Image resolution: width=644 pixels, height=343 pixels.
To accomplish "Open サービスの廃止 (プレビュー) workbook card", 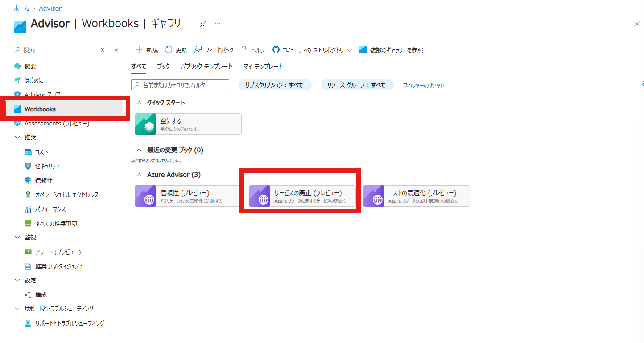I will [x=302, y=196].
